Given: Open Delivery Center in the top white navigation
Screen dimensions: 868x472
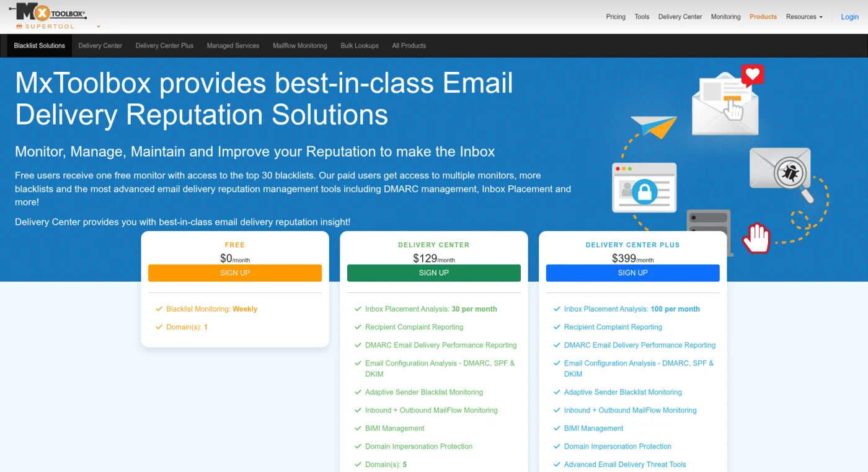Looking at the screenshot, I should point(680,17).
